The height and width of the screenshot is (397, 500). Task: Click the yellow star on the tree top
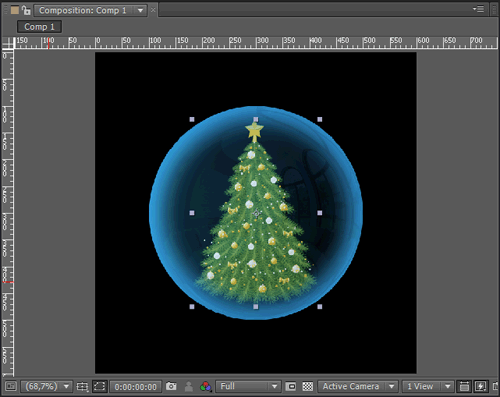click(255, 131)
